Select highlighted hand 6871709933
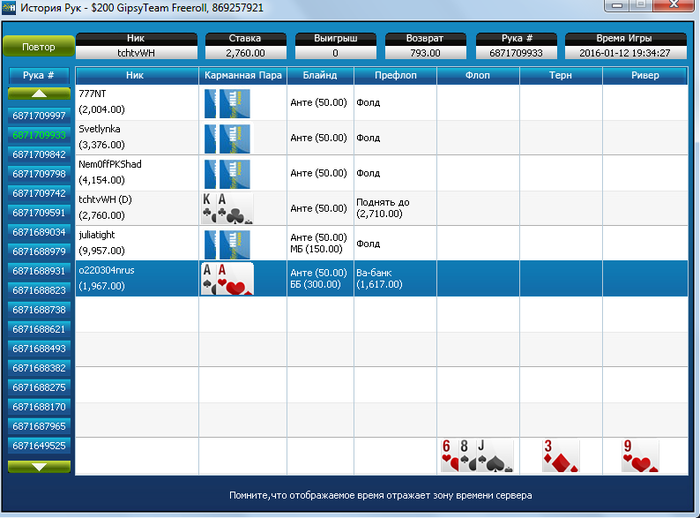The height and width of the screenshot is (518, 700). [x=39, y=135]
